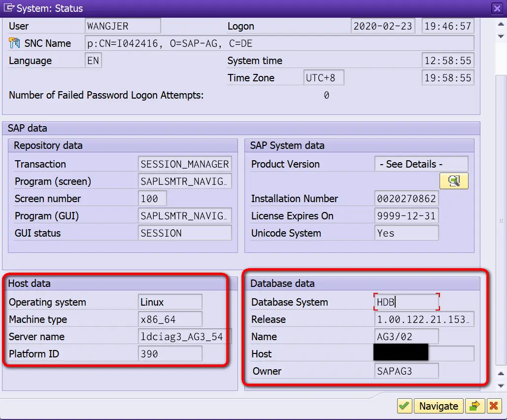Screen dimensions: 507x420
Task: Click the SAP System data group header
Action: coord(359,145)
